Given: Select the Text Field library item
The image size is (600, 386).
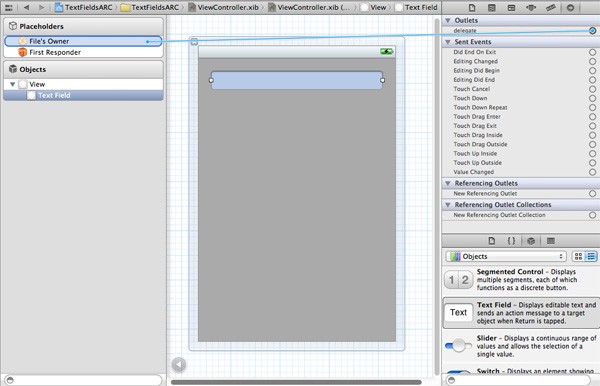Looking at the screenshot, I should coord(521,313).
